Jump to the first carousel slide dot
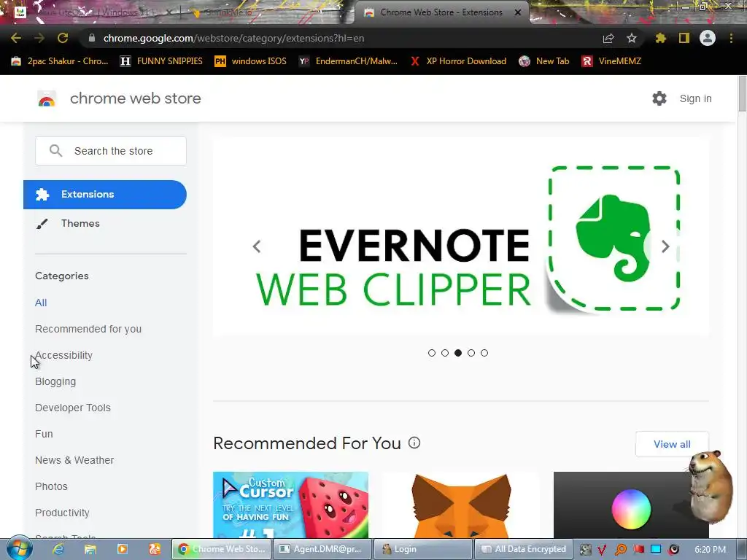This screenshot has width=747, height=560. (432, 353)
